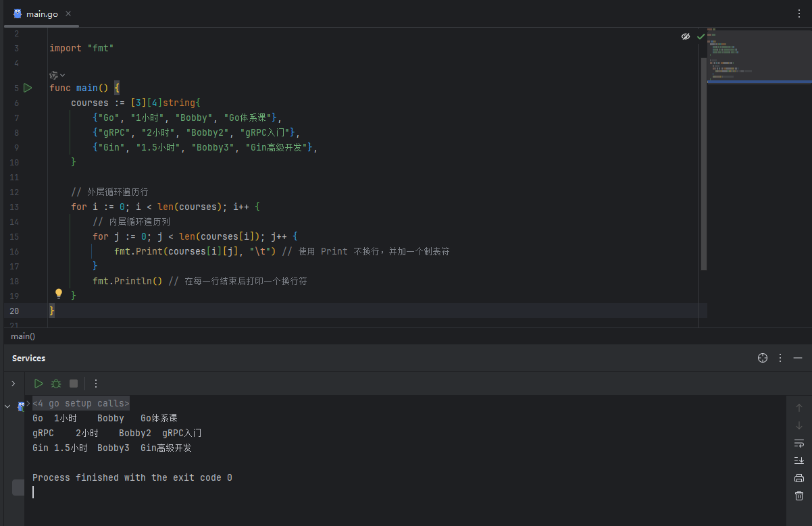Open editor tab options kebab menu
This screenshot has height=526, width=812.
point(800,14)
